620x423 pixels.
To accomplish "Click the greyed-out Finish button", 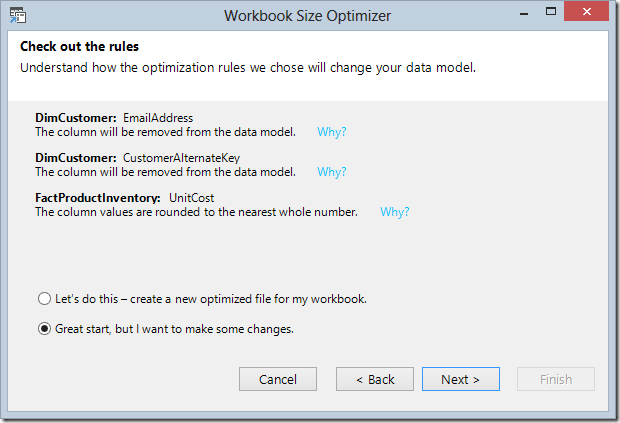I will [556, 379].
